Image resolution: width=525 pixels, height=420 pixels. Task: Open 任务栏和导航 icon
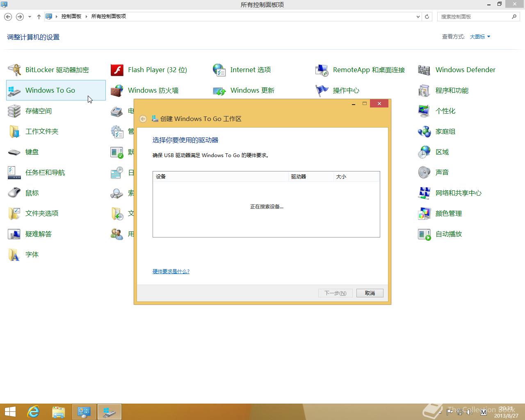point(14,172)
